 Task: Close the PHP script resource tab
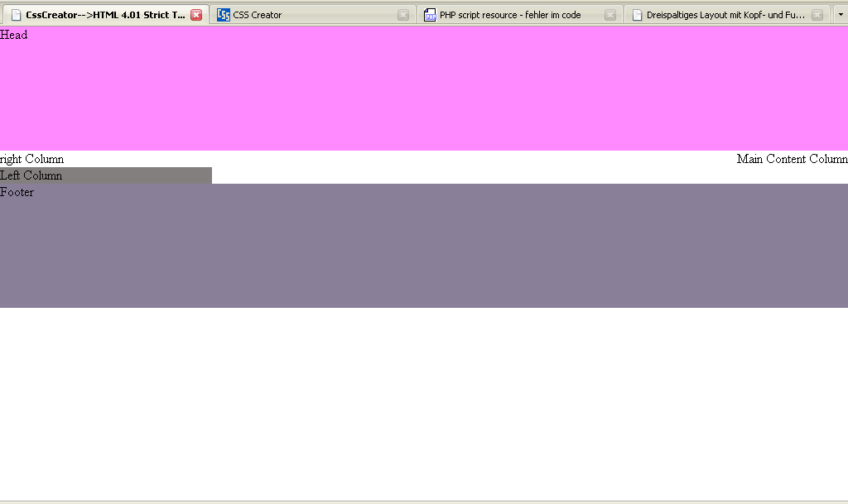[x=610, y=15]
